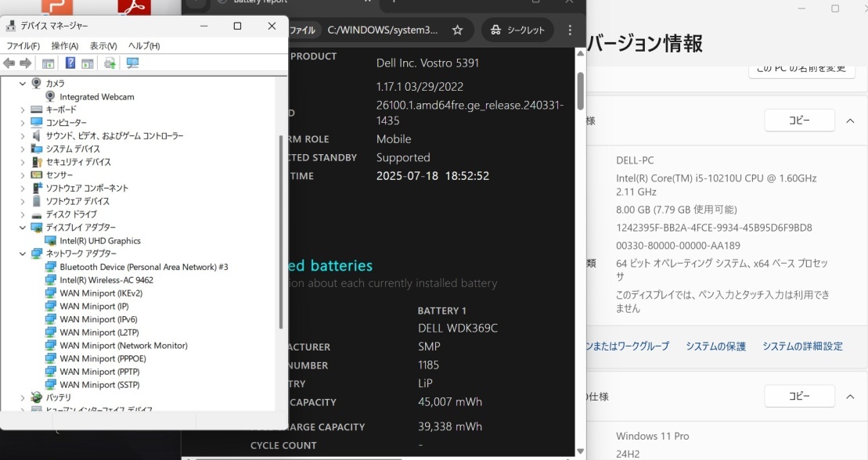Click the Device Manager tree vertical scrollbar

coord(281,235)
